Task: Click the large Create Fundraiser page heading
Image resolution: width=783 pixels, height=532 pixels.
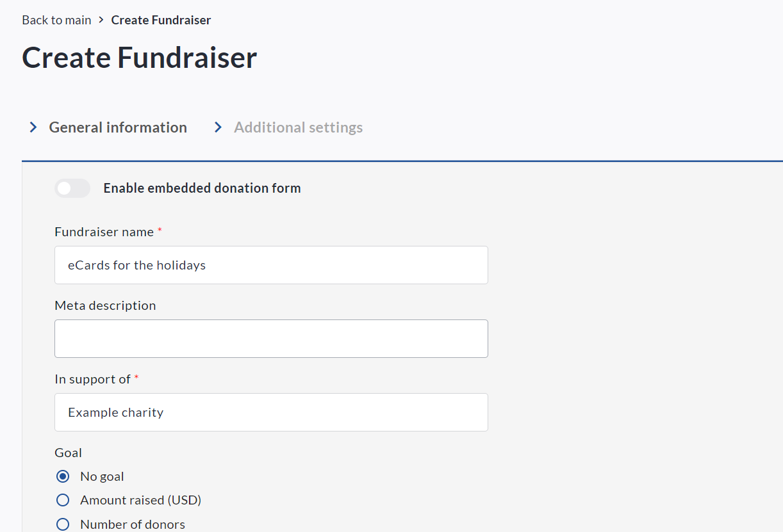Action: tap(140, 58)
